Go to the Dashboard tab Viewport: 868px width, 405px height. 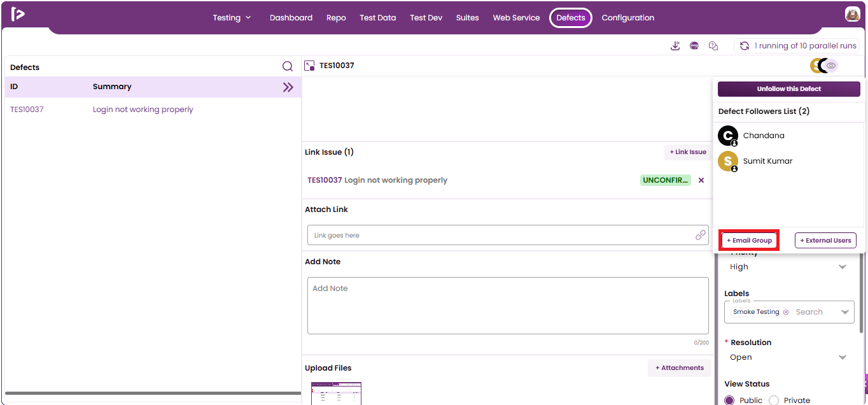(x=291, y=18)
